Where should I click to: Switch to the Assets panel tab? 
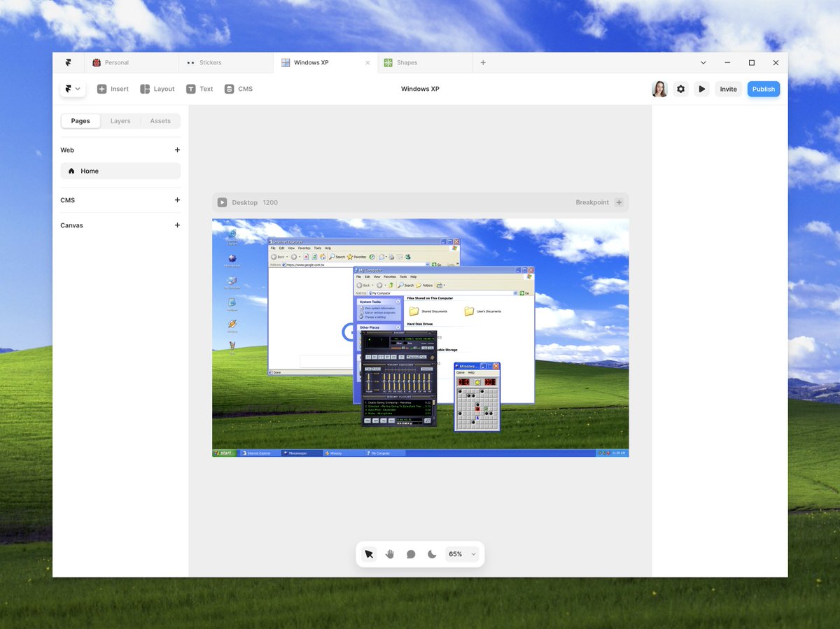[x=160, y=121]
